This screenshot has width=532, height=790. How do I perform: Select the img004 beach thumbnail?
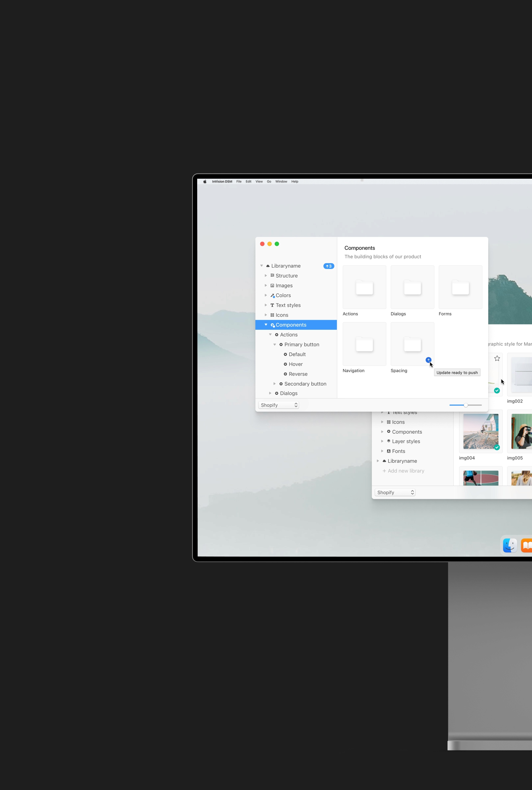(x=480, y=431)
